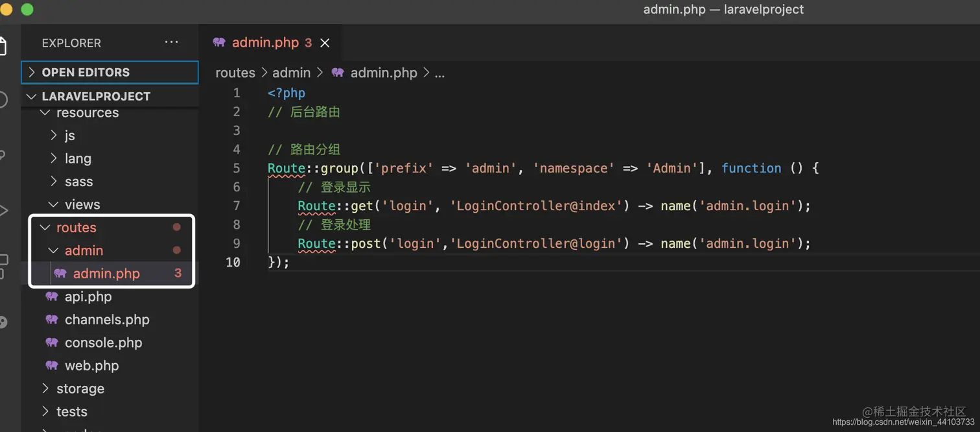
Task: Click admin breadcrumb segment
Action: (291, 73)
